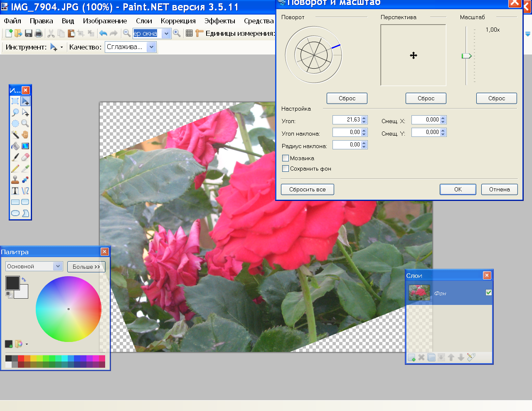Open the Эффекты menu
This screenshot has height=411, width=532.
coord(219,21)
